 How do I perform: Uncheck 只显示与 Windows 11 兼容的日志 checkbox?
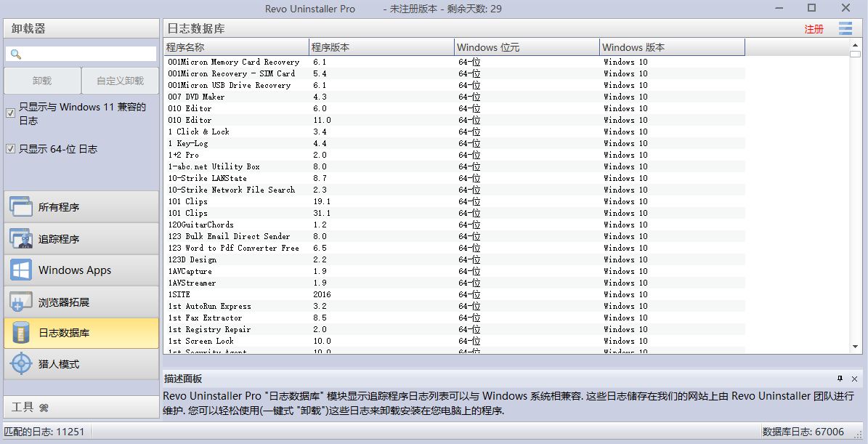[x=10, y=113]
